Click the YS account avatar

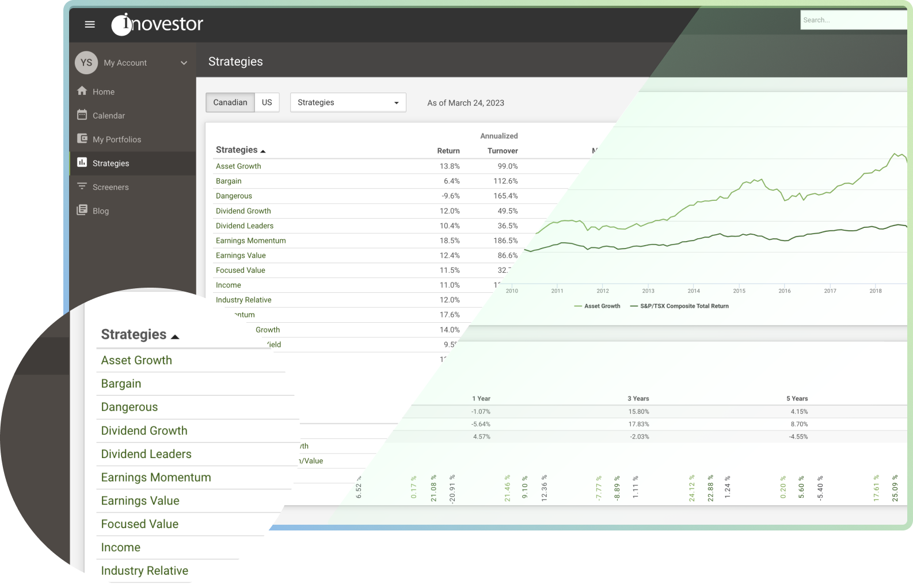(x=86, y=63)
